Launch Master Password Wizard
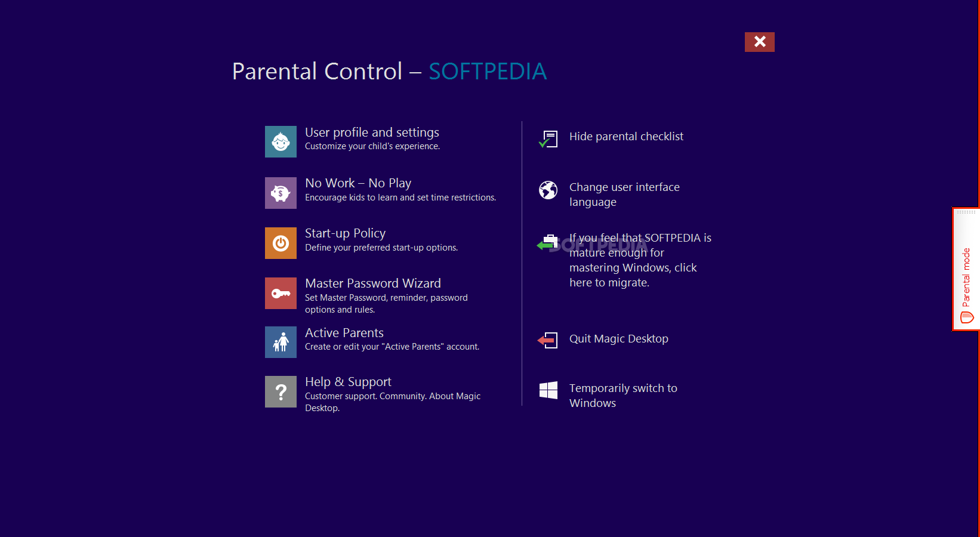 (x=373, y=283)
